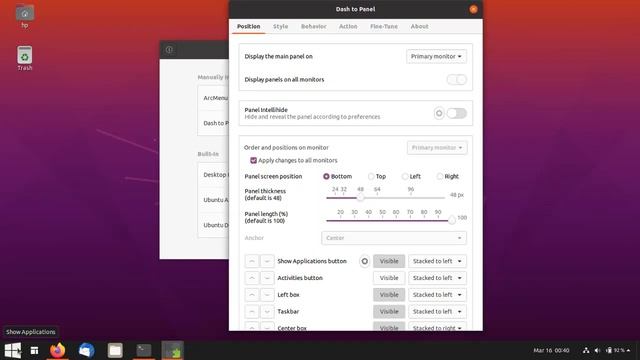Select ArcMenu row in Extensions window
The width and height of the screenshot is (640, 360).
pyautogui.click(x=213, y=98)
